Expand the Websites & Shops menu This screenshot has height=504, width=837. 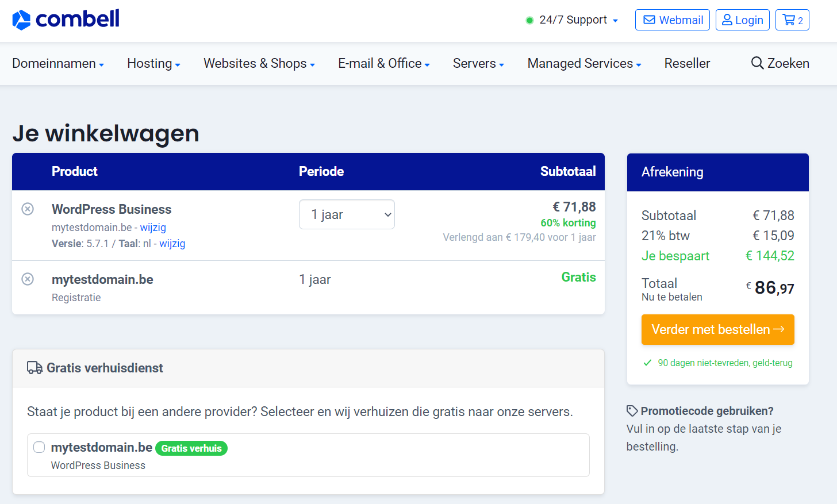click(259, 63)
